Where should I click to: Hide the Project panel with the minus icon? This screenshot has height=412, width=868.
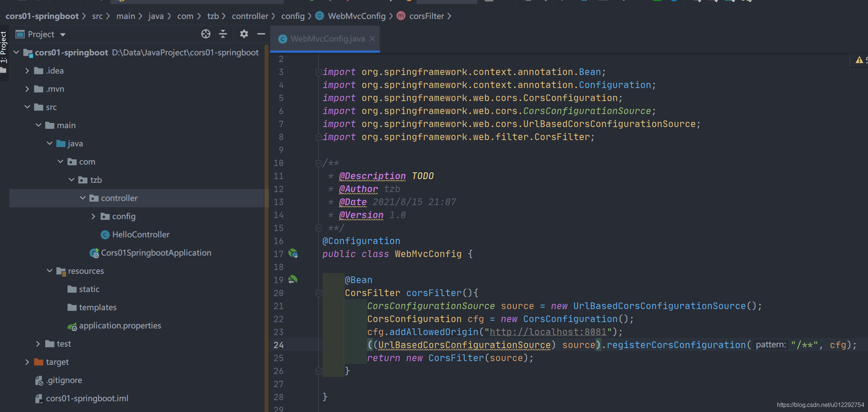(261, 34)
